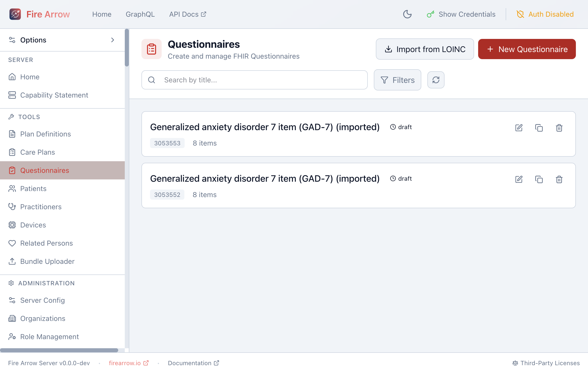Viewport: 588px width, 373px height.
Task: Toggle the Auth Disabled indicator
Action: tap(545, 14)
